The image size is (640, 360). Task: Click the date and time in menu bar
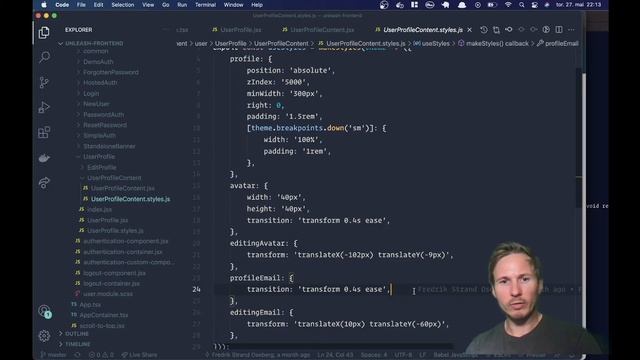[x=578, y=5]
